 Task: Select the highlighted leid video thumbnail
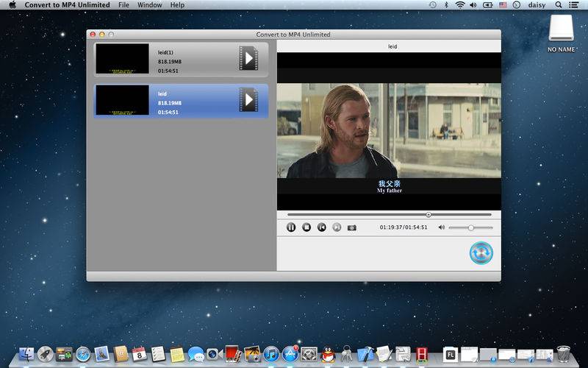(x=122, y=100)
